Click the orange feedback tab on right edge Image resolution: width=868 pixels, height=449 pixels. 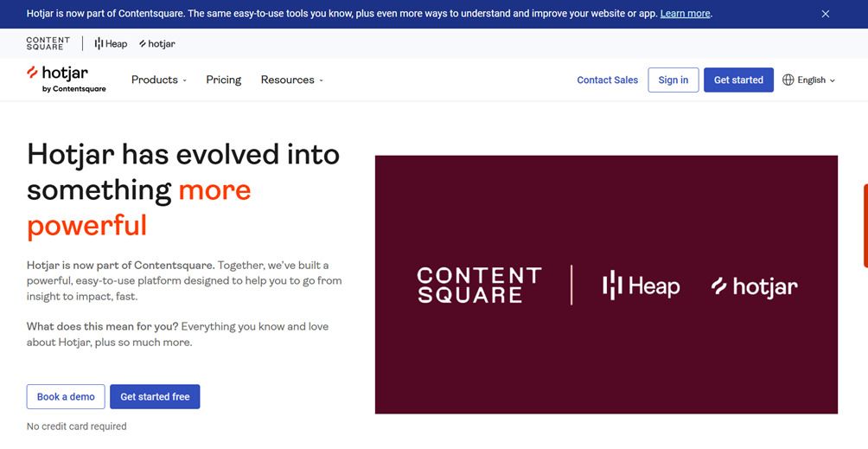[865, 225]
